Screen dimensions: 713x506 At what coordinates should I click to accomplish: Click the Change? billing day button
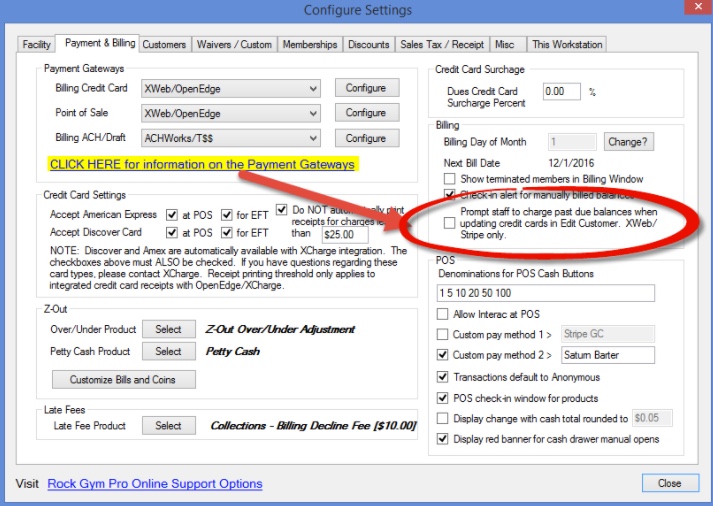628,142
